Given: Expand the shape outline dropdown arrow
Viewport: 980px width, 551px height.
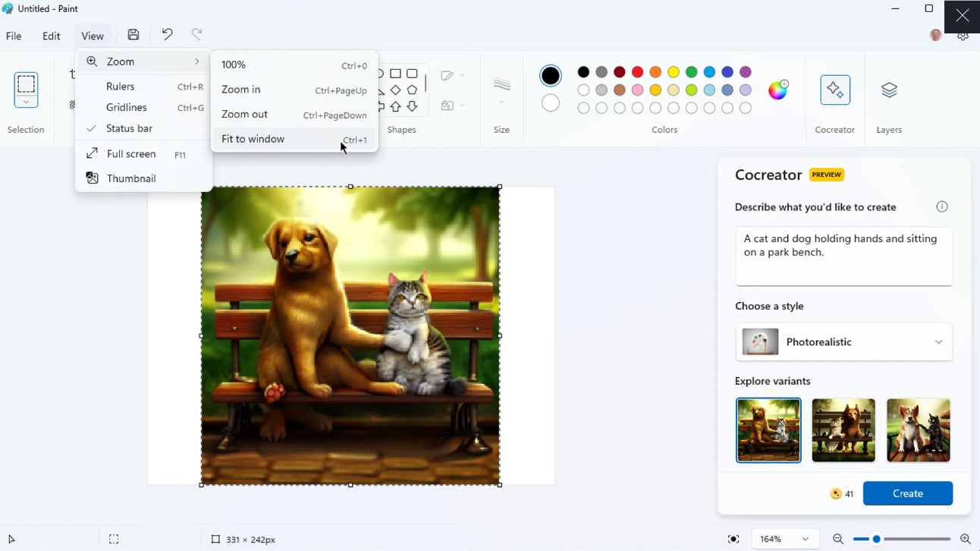Looking at the screenshot, I should pyautogui.click(x=463, y=76).
